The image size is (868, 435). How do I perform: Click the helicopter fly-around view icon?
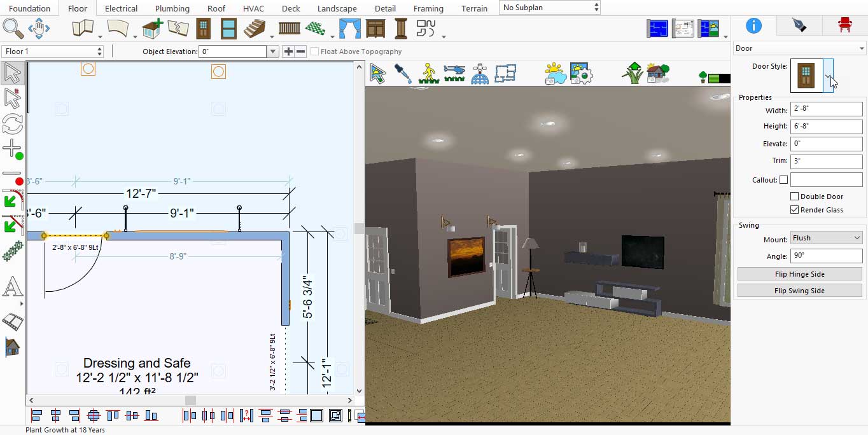[454, 73]
